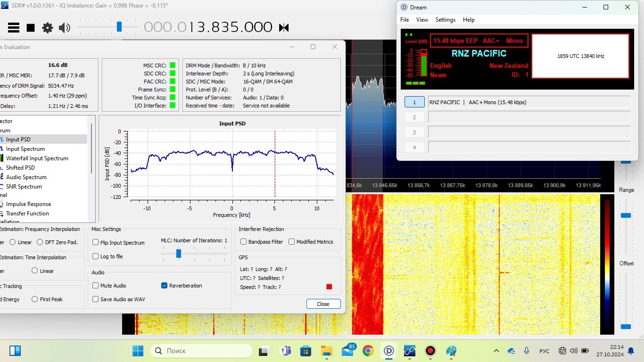Uncheck the Reverberation checkbox

pyautogui.click(x=164, y=286)
